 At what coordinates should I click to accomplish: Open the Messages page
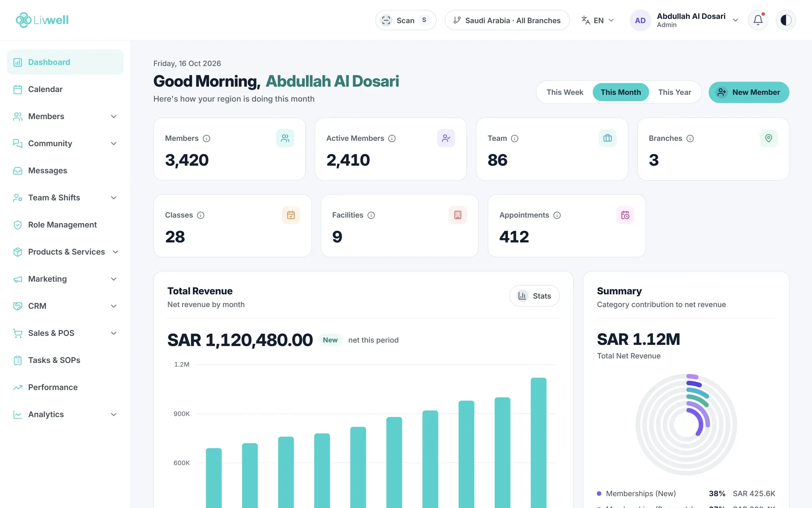coord(65,170)
